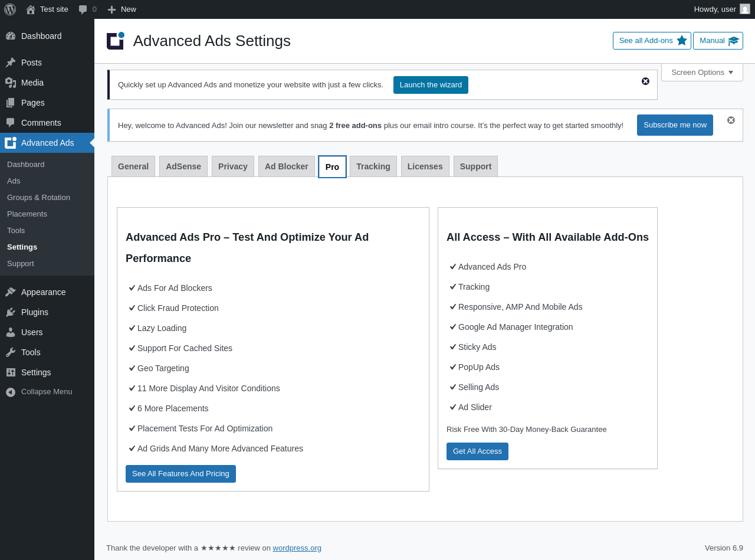This screenshot has height=560, width=755.
Task: Open the New content dropdown
Action: click(x=122, y=9)
